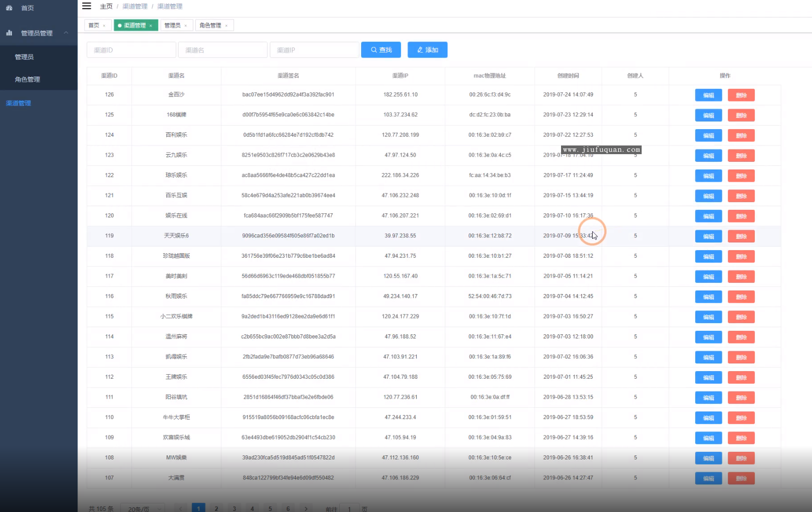The width and height of the screenshot is (812, 512).
Task: Edit channel 118 珍珑越国版
Action: (x=708, y=257)
